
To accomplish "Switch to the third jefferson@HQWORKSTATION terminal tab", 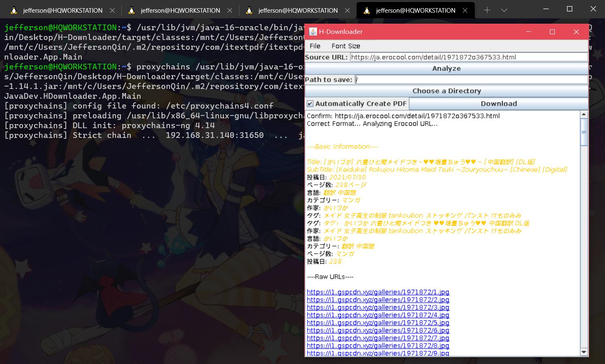I will coord(298,10).
